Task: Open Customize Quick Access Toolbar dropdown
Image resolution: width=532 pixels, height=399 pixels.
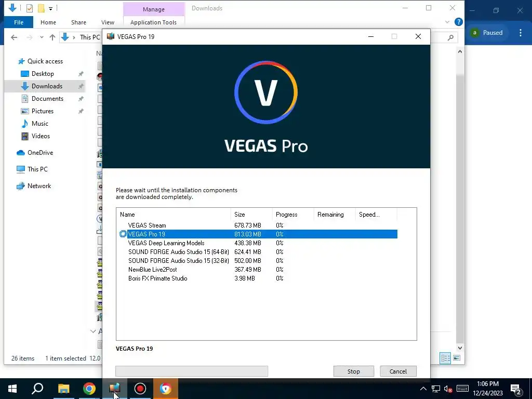Action: point(50,8)
